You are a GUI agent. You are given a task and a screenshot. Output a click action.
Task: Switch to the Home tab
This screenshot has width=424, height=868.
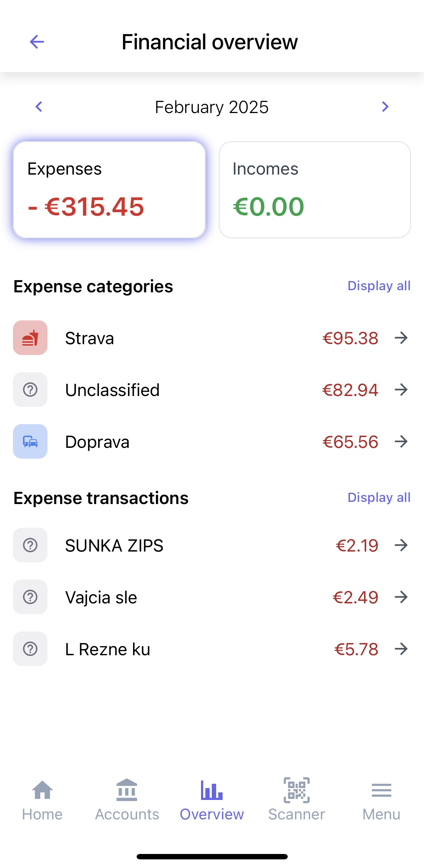42,799
